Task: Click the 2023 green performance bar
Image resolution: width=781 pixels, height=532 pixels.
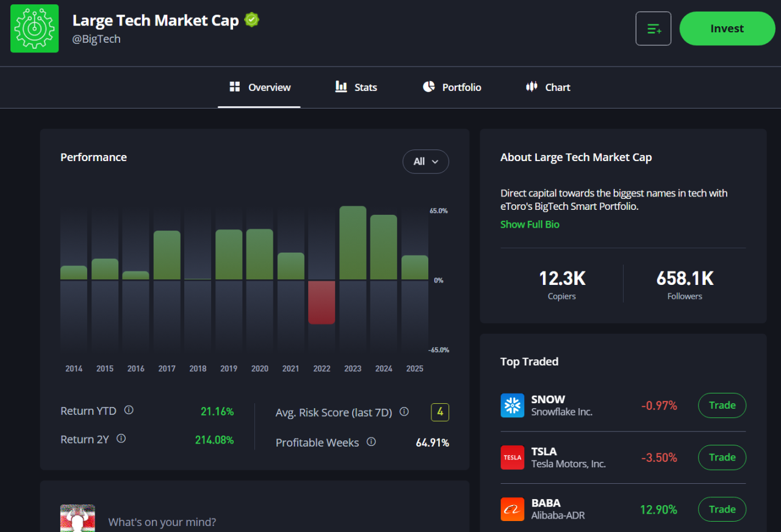Action: coord(353,243)
